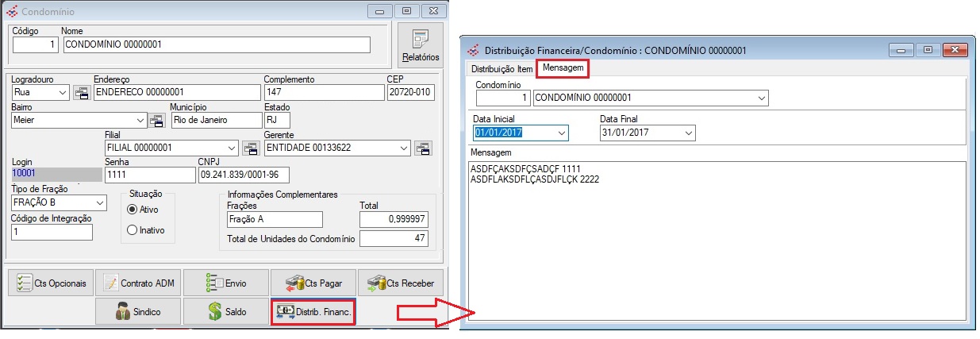This screenshot has width=980, height=339.
Task: Select the Inativo radio button
Action: click(x=133, y=230)
